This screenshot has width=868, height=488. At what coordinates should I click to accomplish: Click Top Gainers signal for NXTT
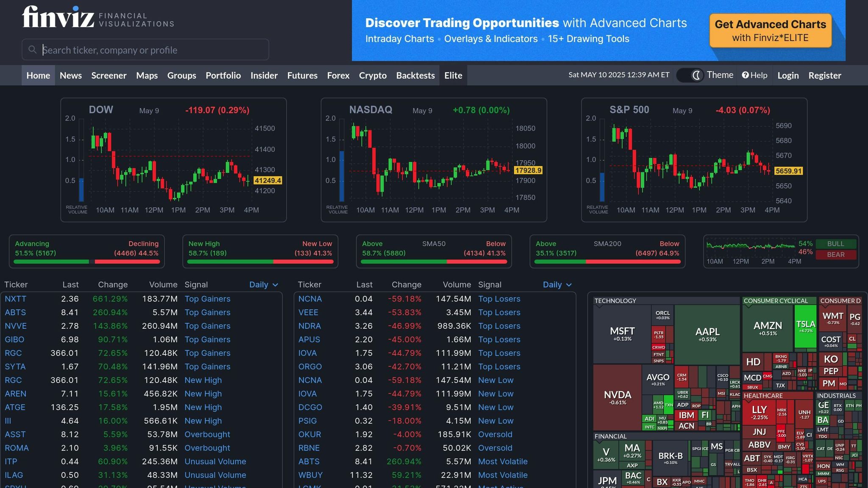208,299
